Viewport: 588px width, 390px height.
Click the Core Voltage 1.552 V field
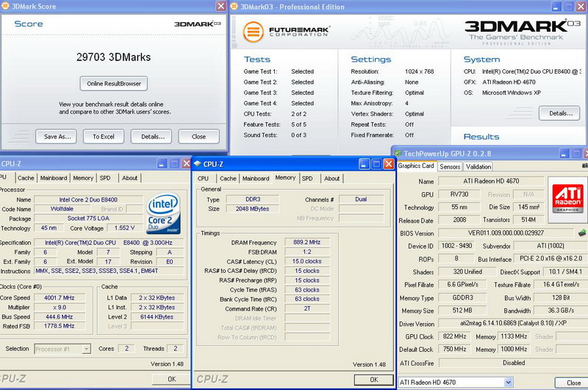point(124,228)
